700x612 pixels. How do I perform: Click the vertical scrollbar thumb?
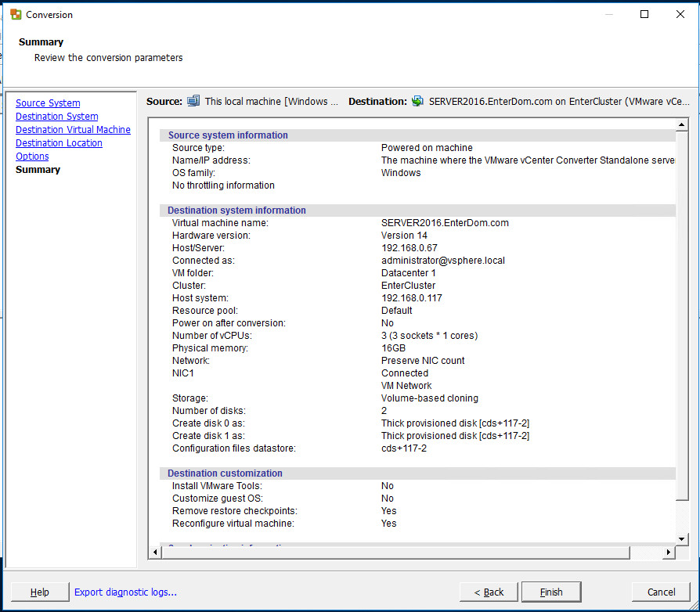[x=681, y=315]
